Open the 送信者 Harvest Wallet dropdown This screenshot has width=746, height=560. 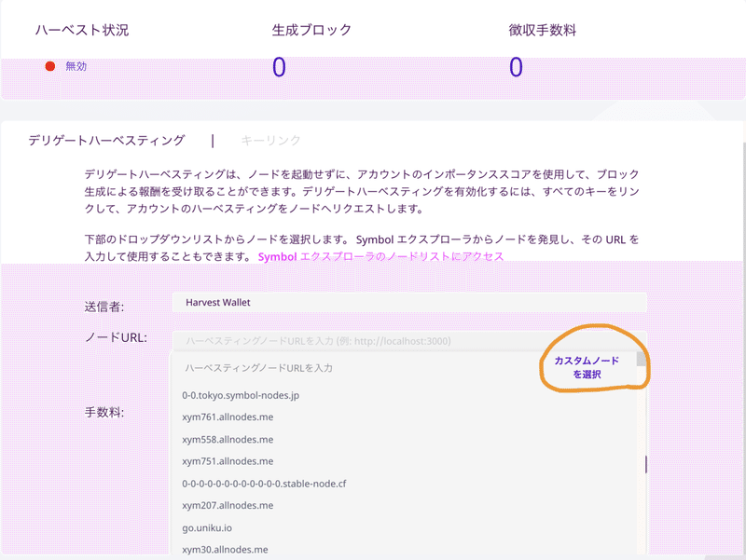[x=409, y=302]
